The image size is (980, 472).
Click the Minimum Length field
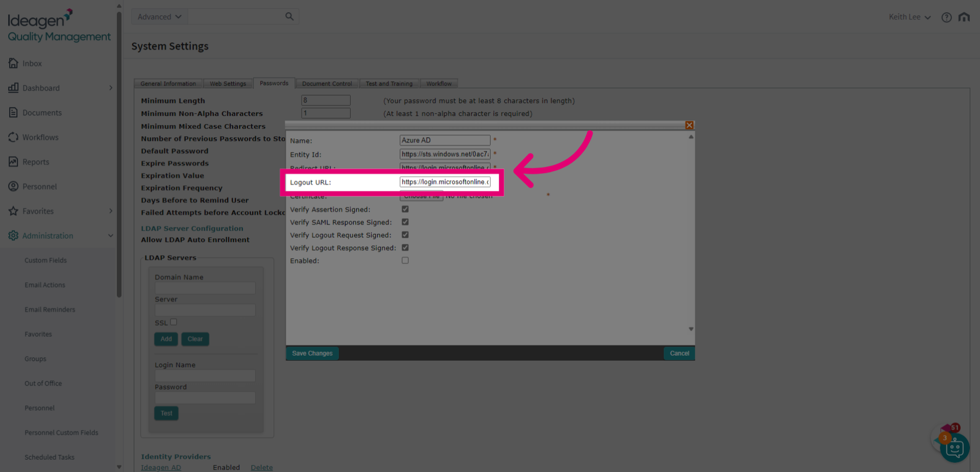326,100
